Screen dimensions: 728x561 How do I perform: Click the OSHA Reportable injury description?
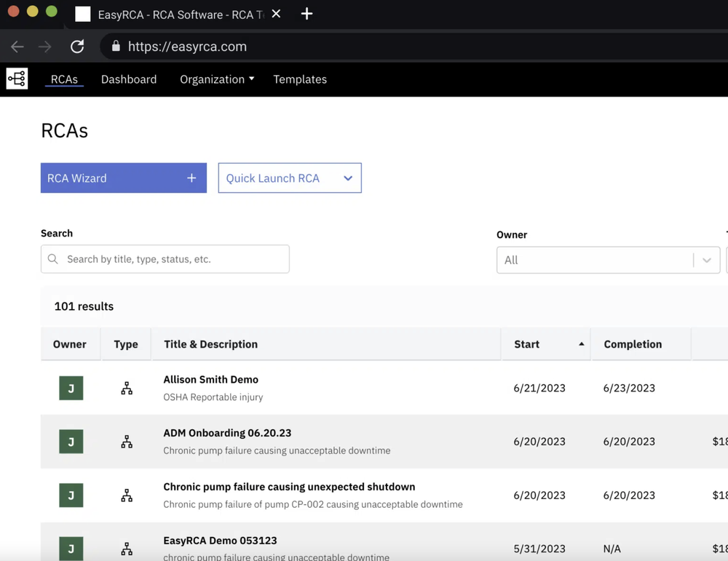[x=213, y=397]
